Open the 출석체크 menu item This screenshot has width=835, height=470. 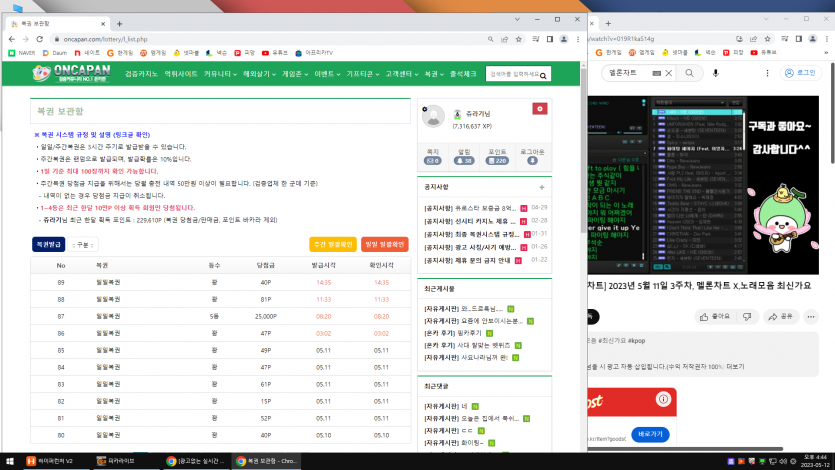click(x=463, y=74)
